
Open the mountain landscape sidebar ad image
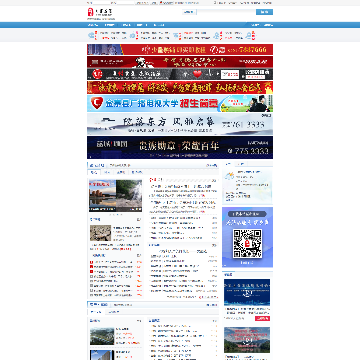coord(247,340)
